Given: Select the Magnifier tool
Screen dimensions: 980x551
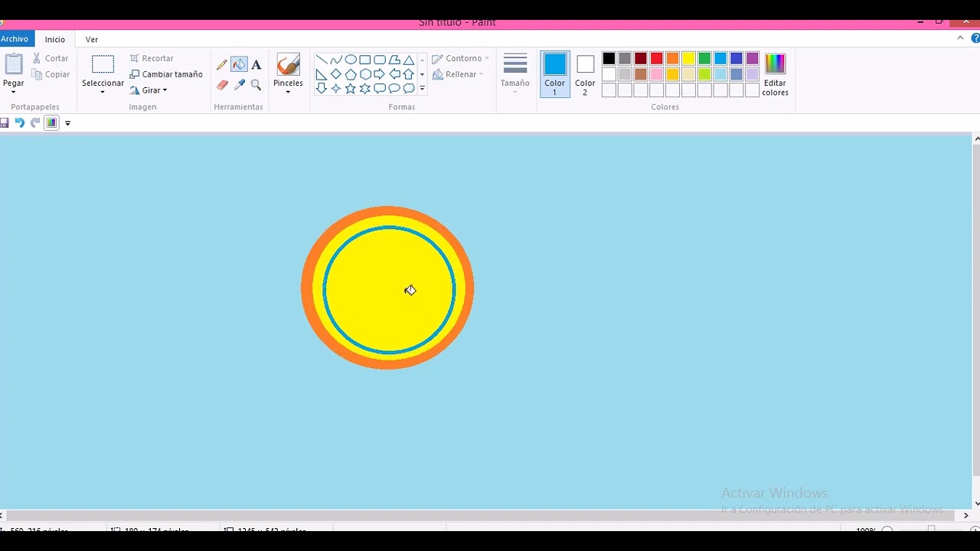Looking at the screenshot, I should 256,85.
